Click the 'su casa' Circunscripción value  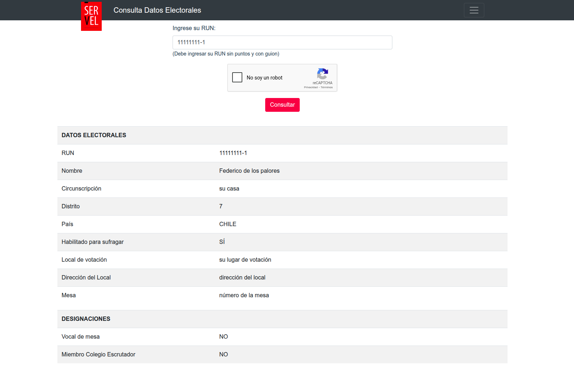point(229,188)
